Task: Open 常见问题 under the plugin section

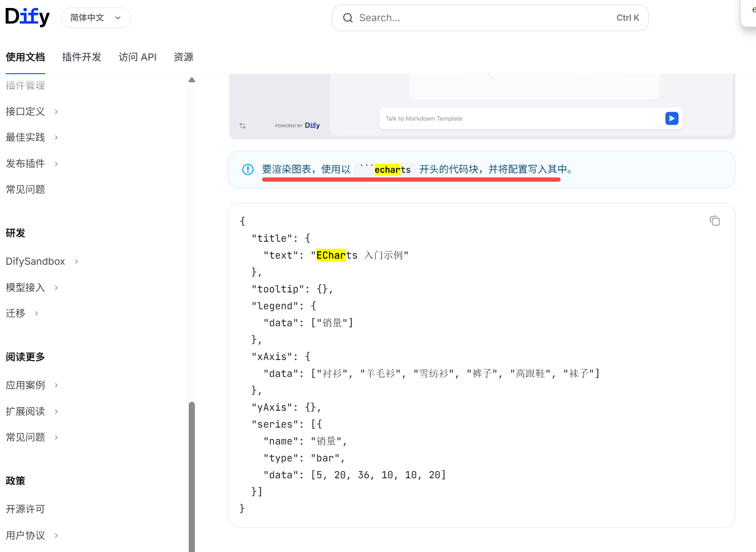Action: (25, 190)
